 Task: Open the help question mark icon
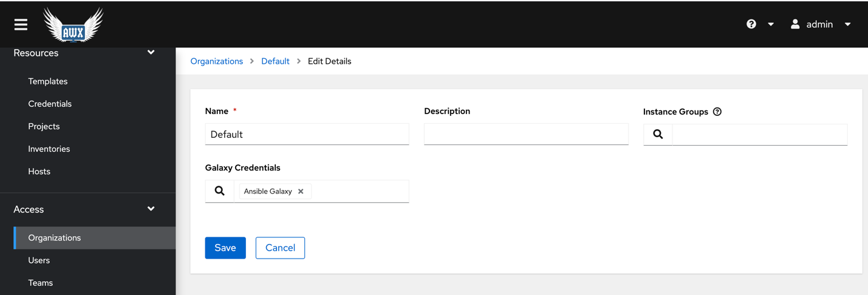click(751, 24)
